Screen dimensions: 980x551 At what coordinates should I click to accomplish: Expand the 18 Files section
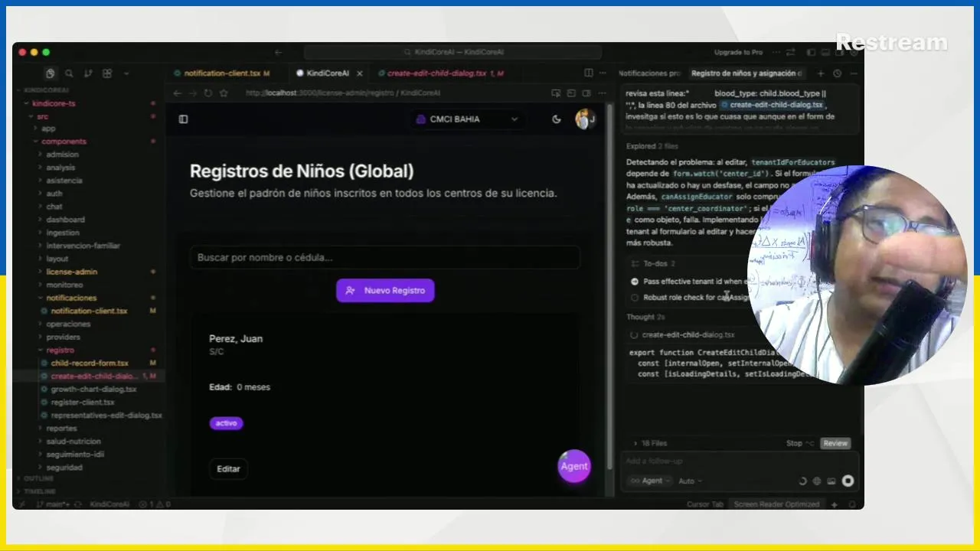click(650, 443)
